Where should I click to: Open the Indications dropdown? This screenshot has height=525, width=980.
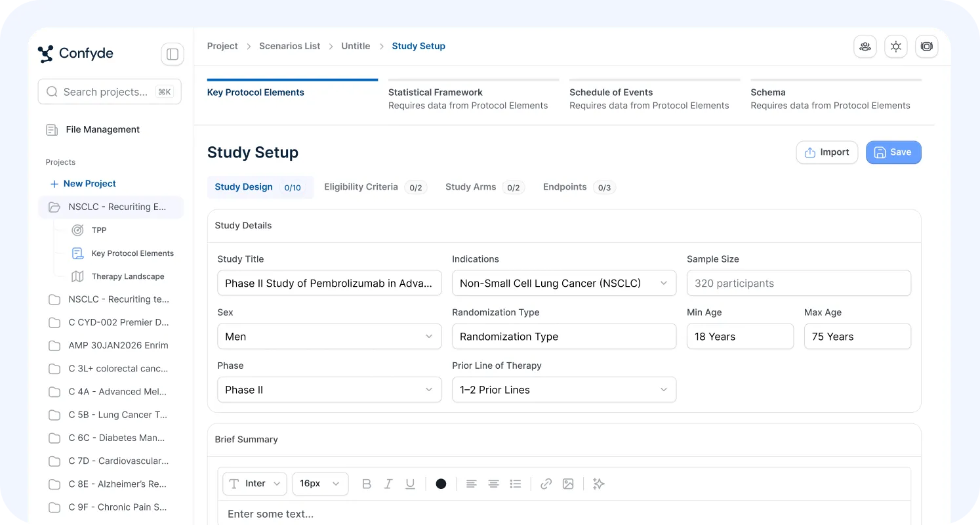[x=564, y=283]
